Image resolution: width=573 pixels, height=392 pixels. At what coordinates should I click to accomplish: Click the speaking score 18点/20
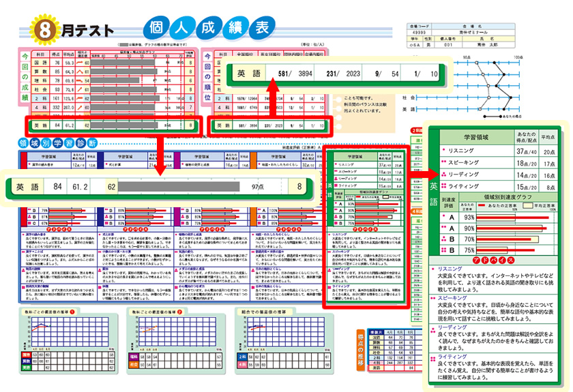point(527,164)
